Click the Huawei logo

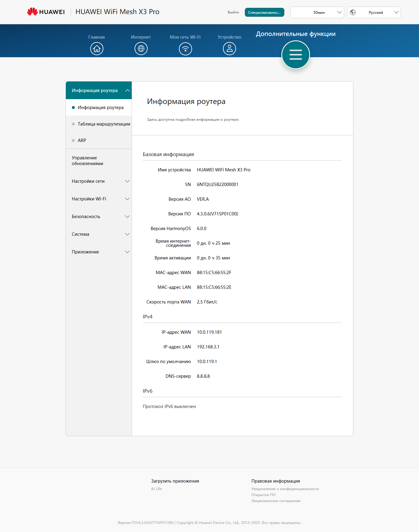46,12
